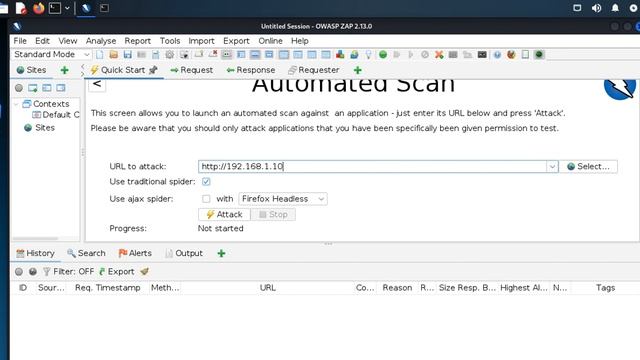Click the Persist Session floppy disk icon
640x360 pixels.
127,54
